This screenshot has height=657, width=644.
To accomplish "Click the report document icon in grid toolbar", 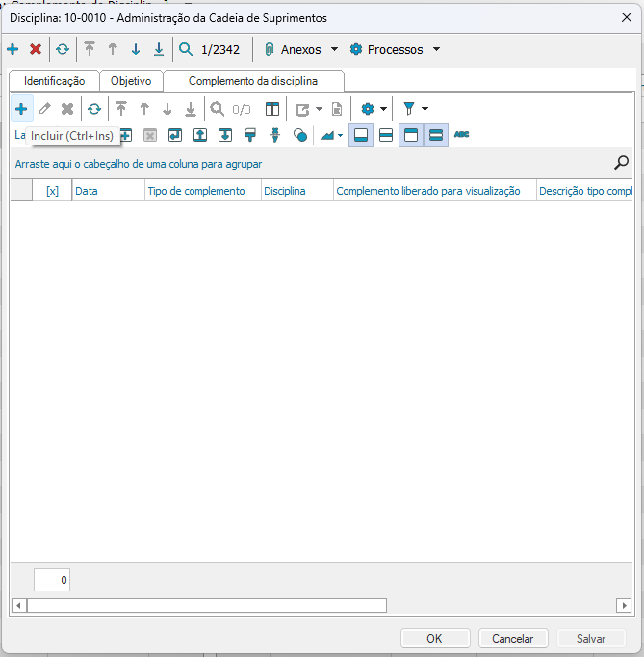I will [x=337, y=109].
